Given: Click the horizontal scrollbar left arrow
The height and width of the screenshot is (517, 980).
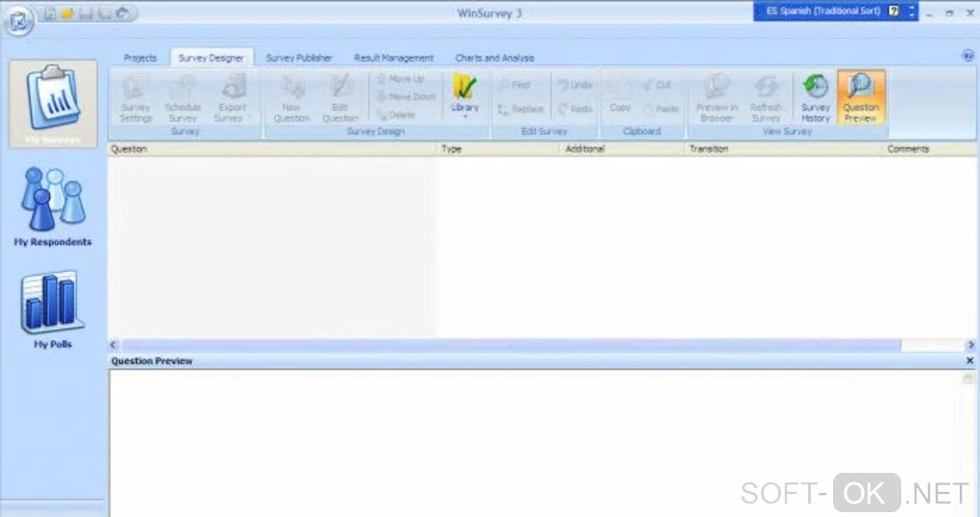Looking at the screenshot, I should [x=113, y=344].
